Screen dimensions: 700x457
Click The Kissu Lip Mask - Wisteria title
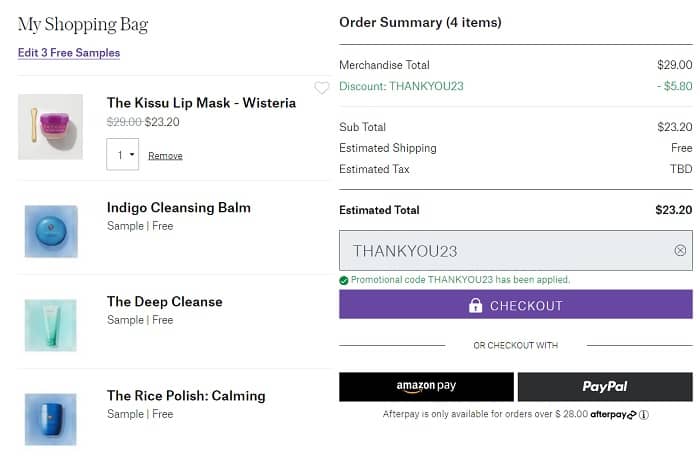tap(201, 103)
